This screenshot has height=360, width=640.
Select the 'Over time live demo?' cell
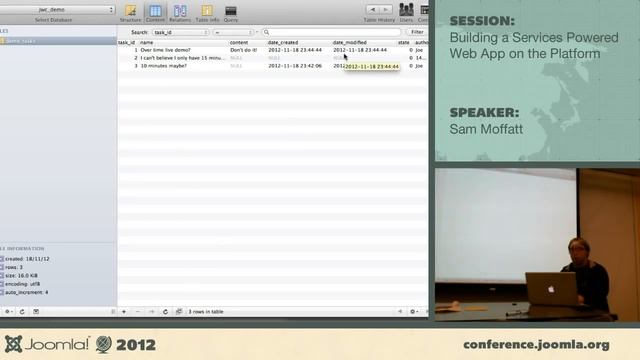pos(165,50)
